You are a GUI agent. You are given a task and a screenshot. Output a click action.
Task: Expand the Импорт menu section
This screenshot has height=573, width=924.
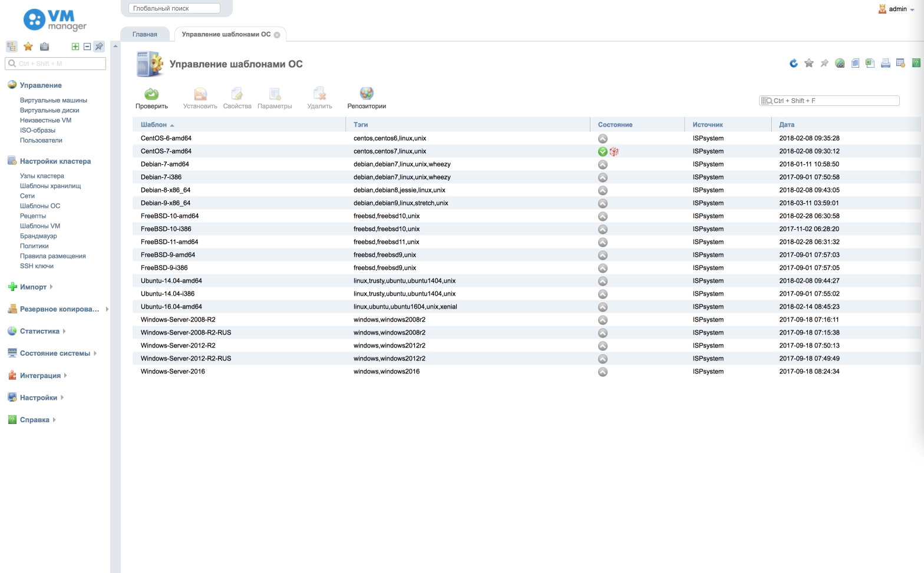coord(33,287)
